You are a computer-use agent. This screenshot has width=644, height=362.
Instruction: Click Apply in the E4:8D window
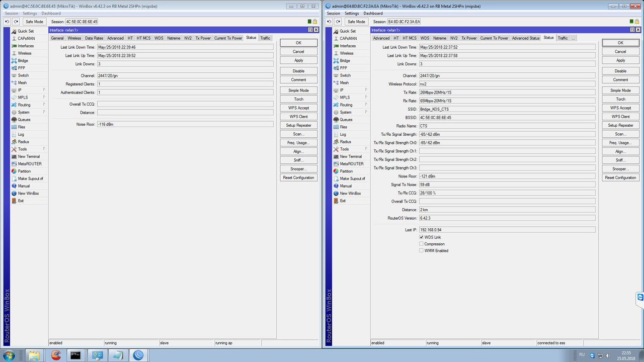pyautogui.click(x=620, y=60)
